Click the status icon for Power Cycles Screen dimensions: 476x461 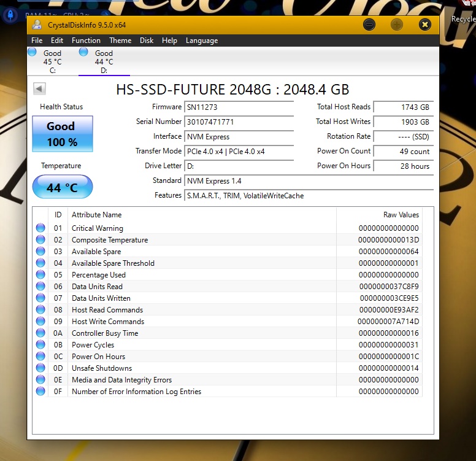click(x=40, y=344)
